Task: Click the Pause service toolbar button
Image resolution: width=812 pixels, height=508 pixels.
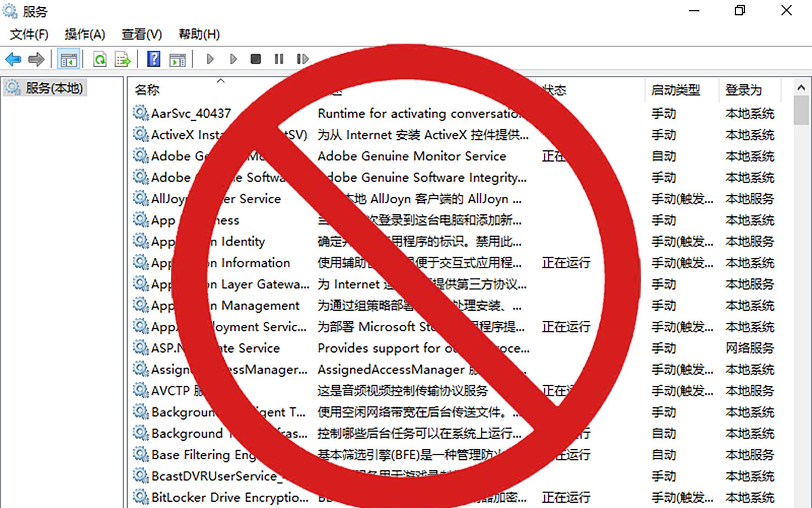Action: coord(279,59)
